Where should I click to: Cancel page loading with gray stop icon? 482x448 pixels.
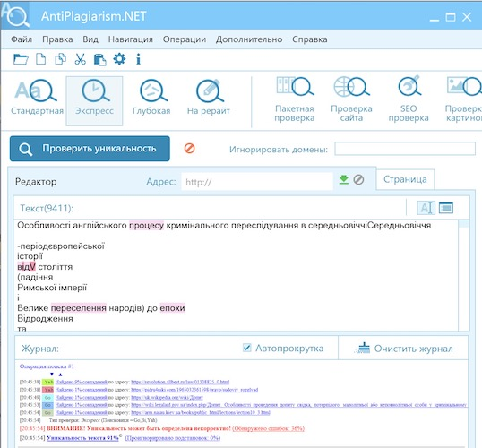coord(358,179)
